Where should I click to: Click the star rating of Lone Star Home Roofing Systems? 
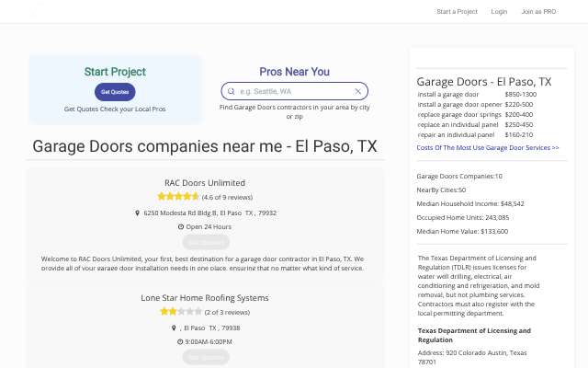[x=181, y=311]
